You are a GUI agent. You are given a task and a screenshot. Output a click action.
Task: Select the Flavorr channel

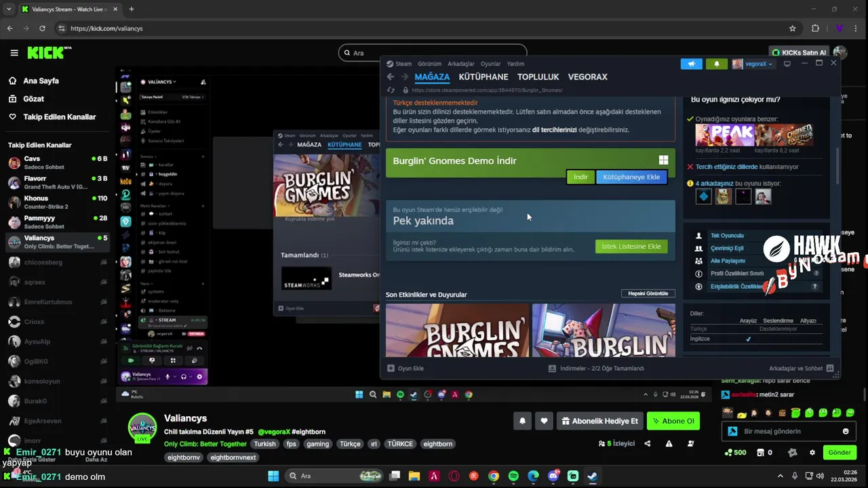pyautogui.click(x=58, y=182)
